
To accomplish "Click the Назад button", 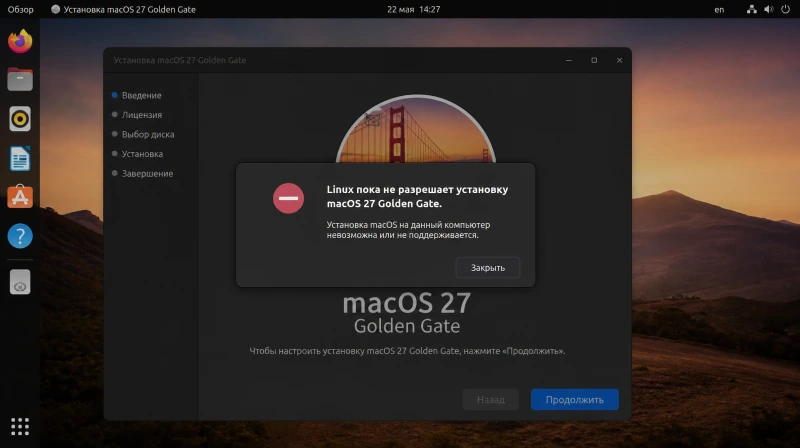I will 491,400.
